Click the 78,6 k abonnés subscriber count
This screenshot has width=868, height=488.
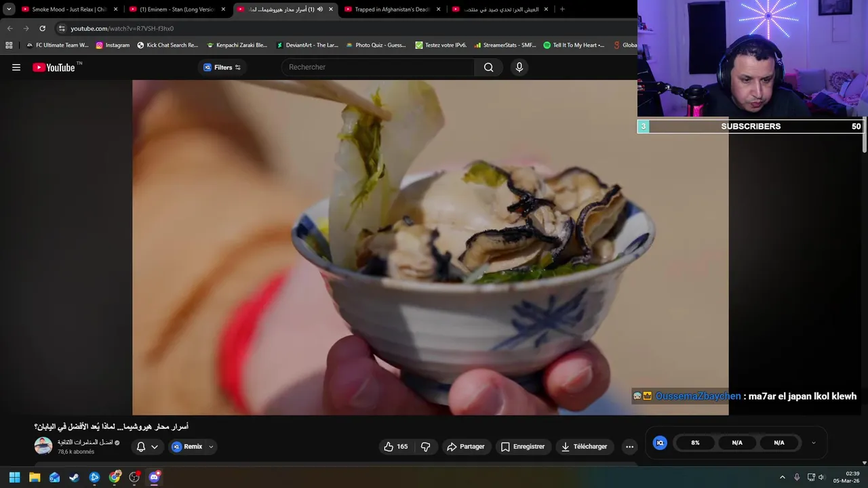76,452
